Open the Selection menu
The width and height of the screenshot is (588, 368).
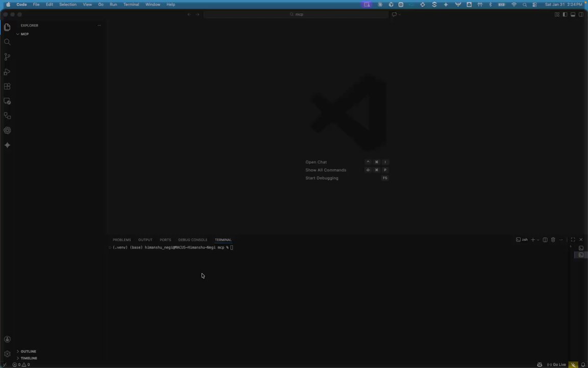click(x=68, y=5)
